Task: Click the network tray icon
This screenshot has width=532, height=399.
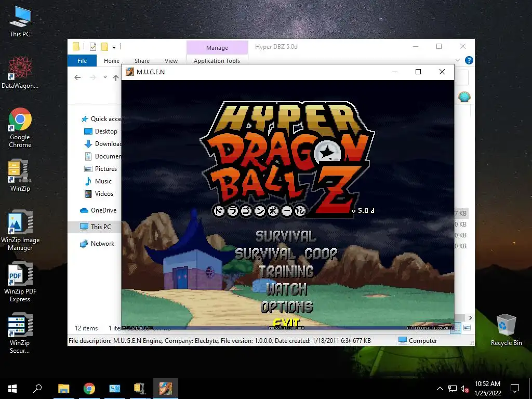Action: (453, 389)
